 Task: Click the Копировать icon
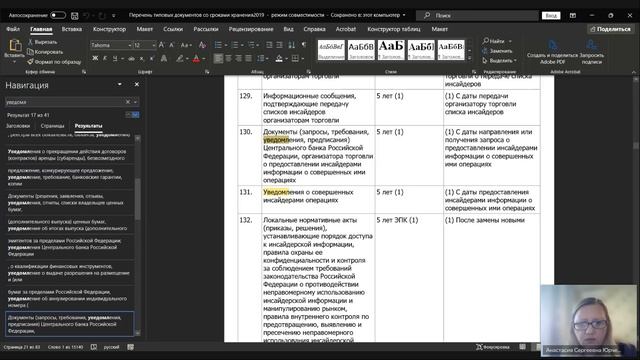click(30, 52)
